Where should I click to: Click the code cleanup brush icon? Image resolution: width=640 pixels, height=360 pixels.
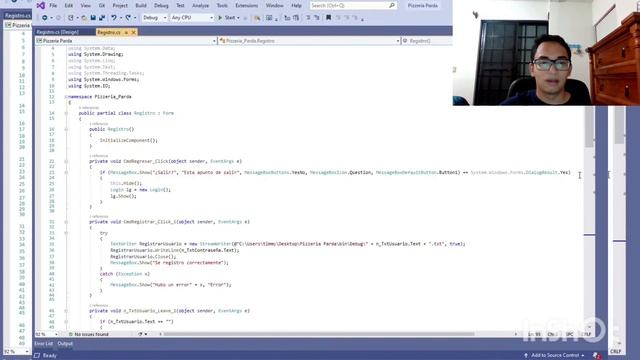(140, 334)
